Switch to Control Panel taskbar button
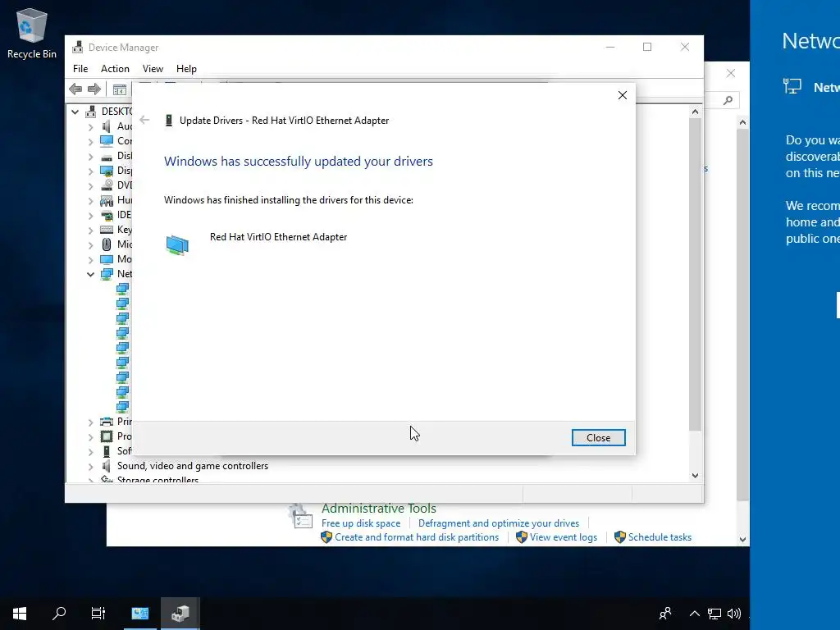840x630 pixels. pyautogui.click(x=139, y=614)
